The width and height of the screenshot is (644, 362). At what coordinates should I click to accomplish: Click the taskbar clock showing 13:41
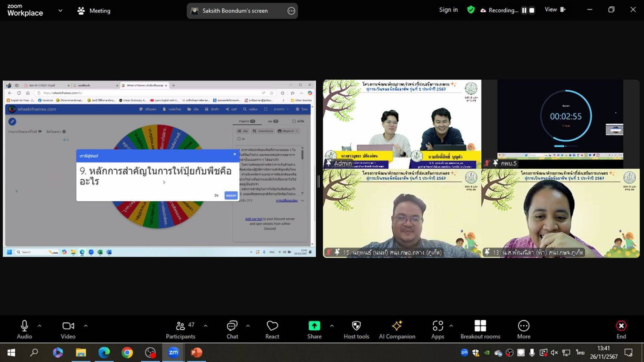point(604,353)
